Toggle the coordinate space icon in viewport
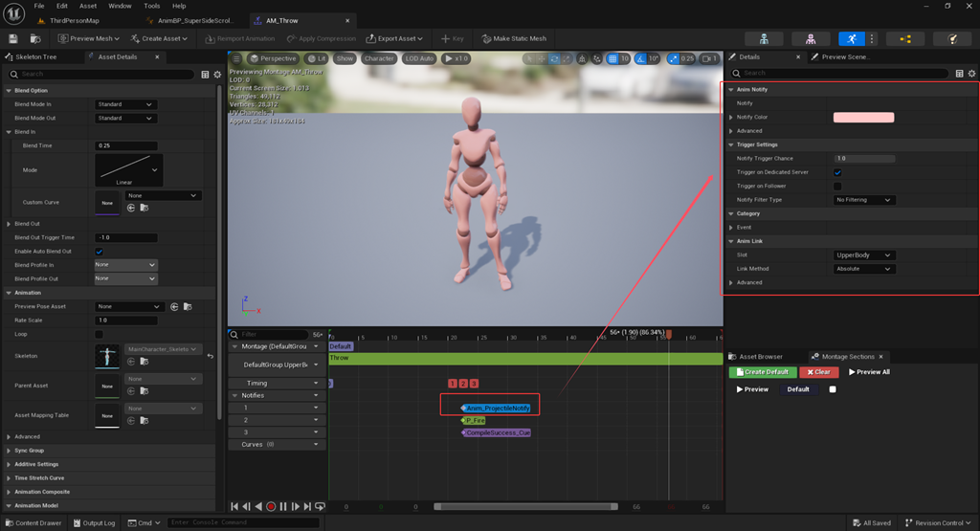The width and height of the screenshot is (980, 531). 582,58
